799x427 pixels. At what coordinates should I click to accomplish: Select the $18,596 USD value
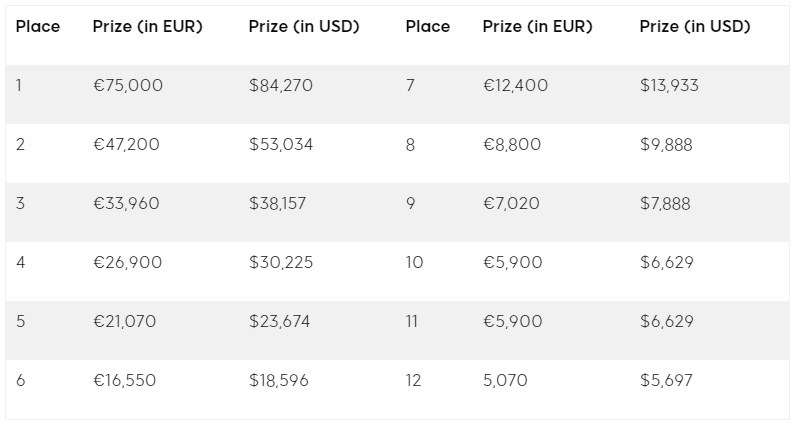[279, 381]
